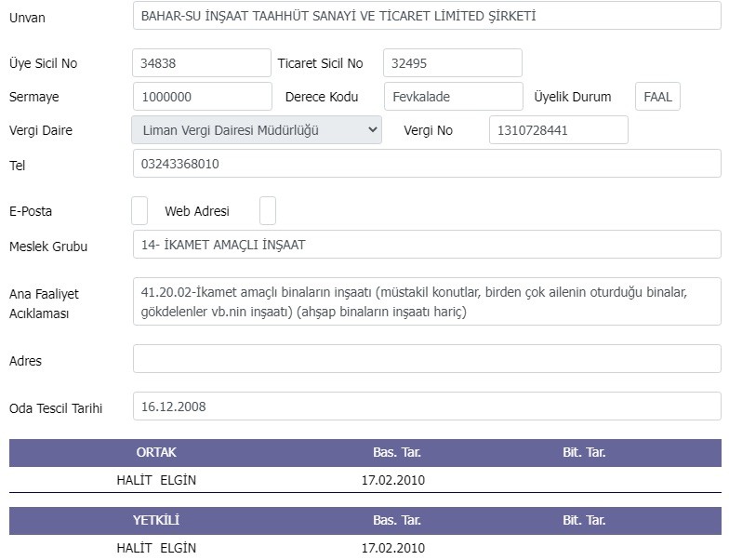Click the empty Web Adresi field
729x560 pixels.
coord(268,210)
